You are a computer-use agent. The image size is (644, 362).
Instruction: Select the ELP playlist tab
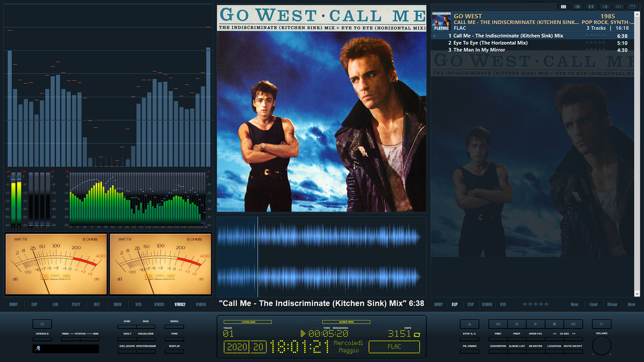point(454,304)
